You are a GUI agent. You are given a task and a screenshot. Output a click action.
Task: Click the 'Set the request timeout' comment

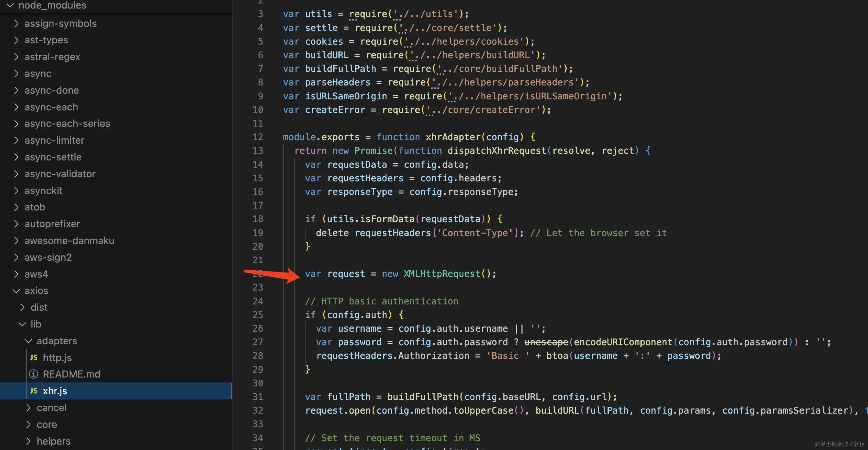point(393,438)
